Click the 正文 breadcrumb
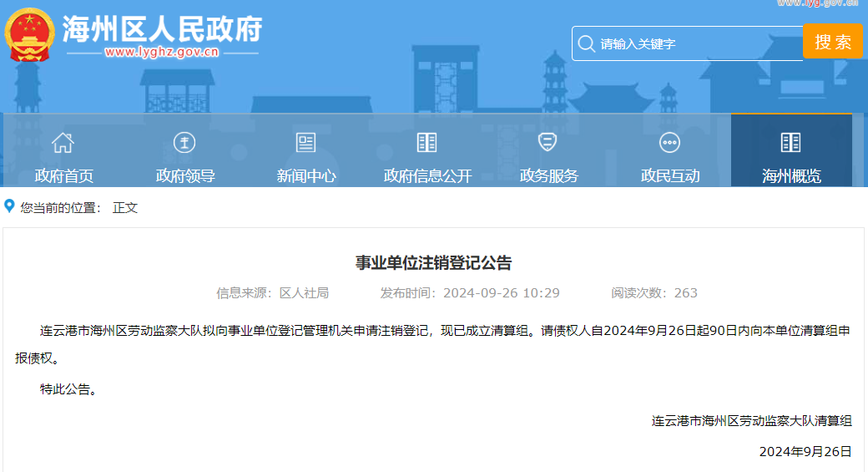 point(125,208)
